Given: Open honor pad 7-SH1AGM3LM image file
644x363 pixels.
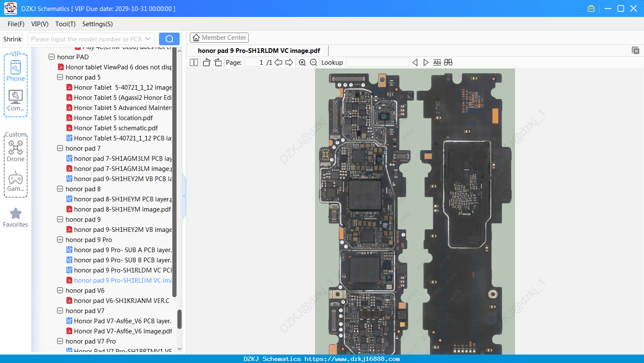Looking at the screenshot, I should coord(119,168).
